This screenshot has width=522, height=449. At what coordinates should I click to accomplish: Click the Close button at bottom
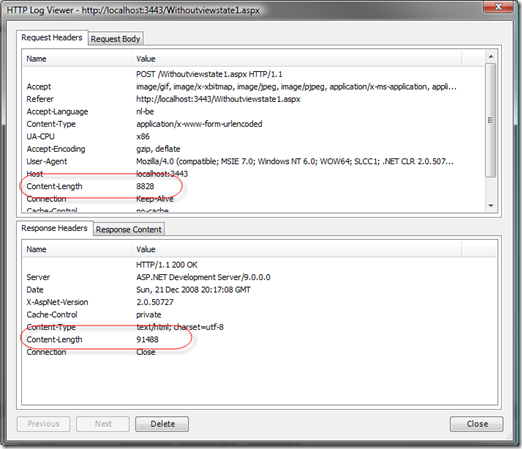point(477,424)
